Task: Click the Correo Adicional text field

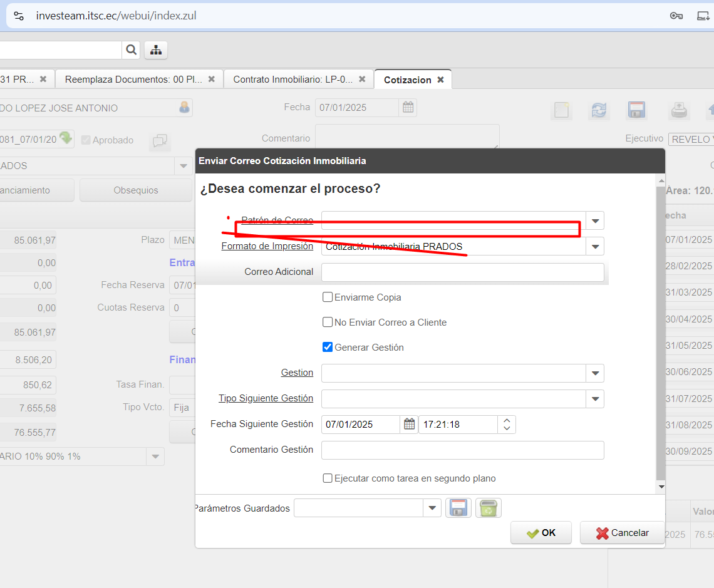Action: 462,272
